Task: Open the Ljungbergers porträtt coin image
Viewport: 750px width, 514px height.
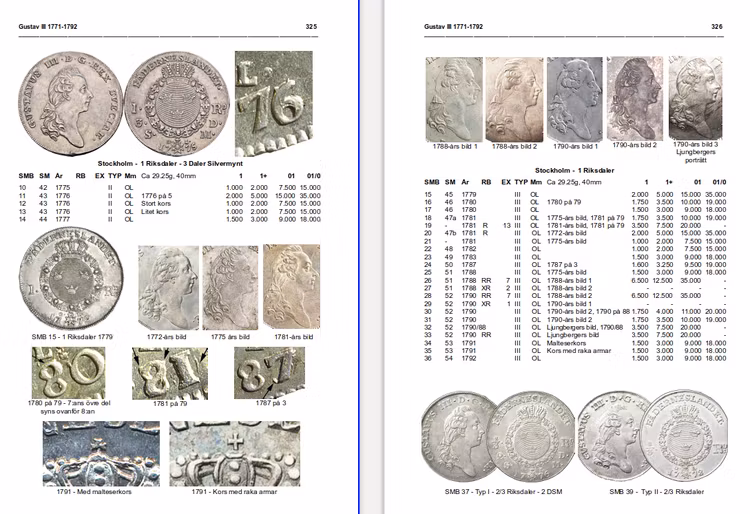Action: pyautogui.click(x=695, y=96)
